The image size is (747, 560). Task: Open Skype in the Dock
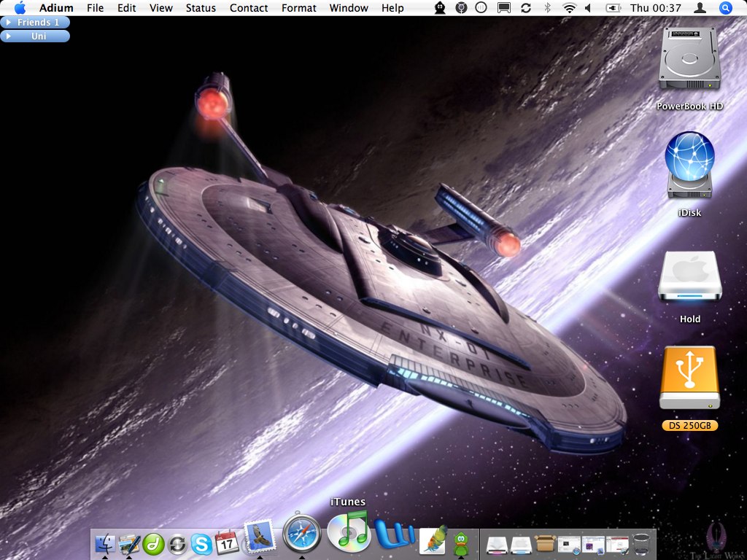click(x=201, y=544)
